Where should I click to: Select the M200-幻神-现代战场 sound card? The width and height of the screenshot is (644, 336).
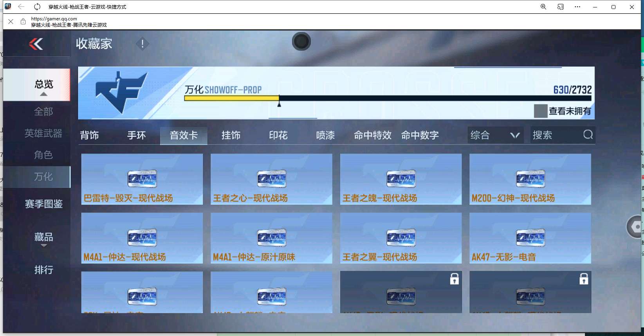click(x=530, y=179)
